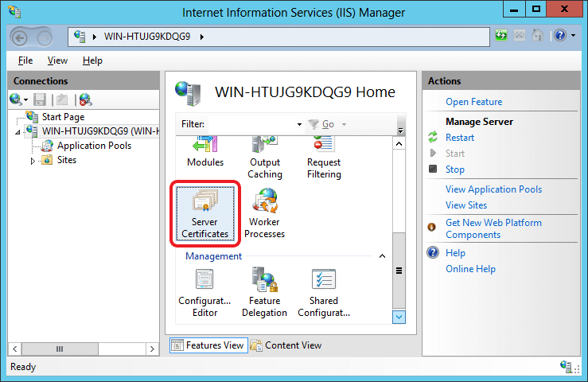Open the Worker Processes feature
Viewport: 588px width, 382px height.
tap(264, 213)
